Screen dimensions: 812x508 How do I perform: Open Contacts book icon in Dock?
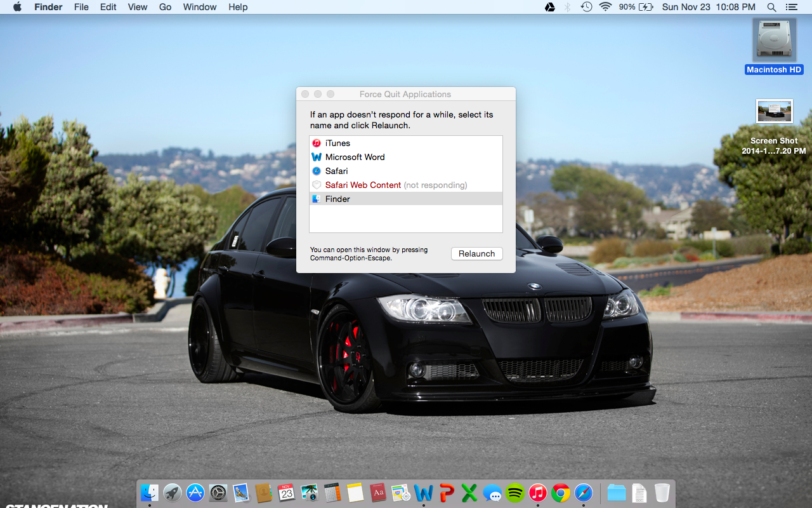[x=264, y=492]
